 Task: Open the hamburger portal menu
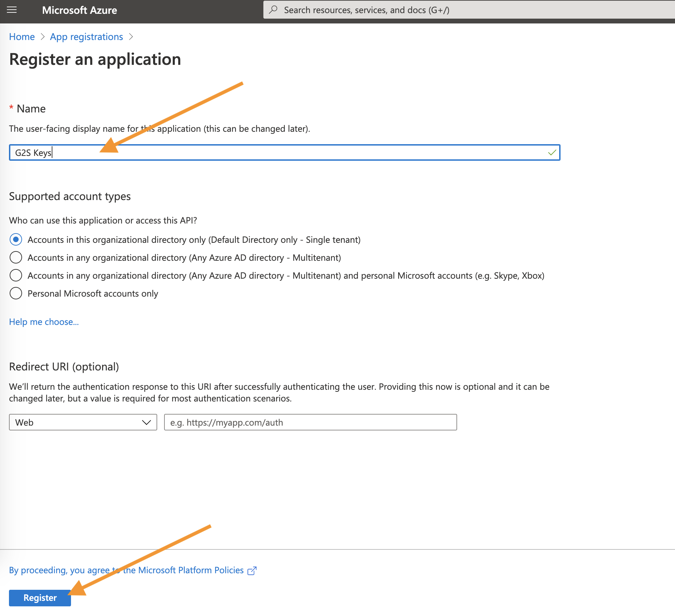click(x=12, y=10)
